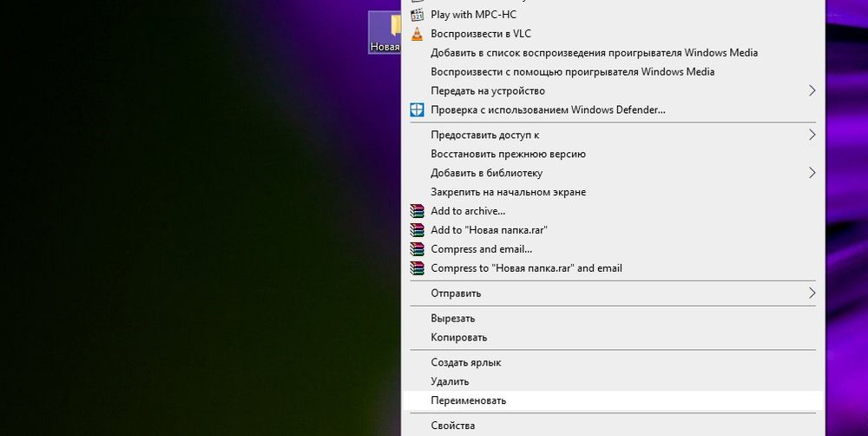Click the Windows Defender shield icon
The height and width of the screenshot is (436, 868).
coord(417,109)
